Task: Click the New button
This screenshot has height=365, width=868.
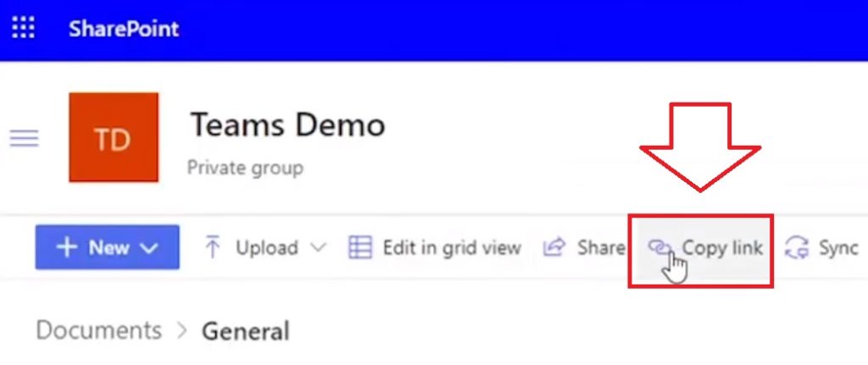Action: coord(108,247)
